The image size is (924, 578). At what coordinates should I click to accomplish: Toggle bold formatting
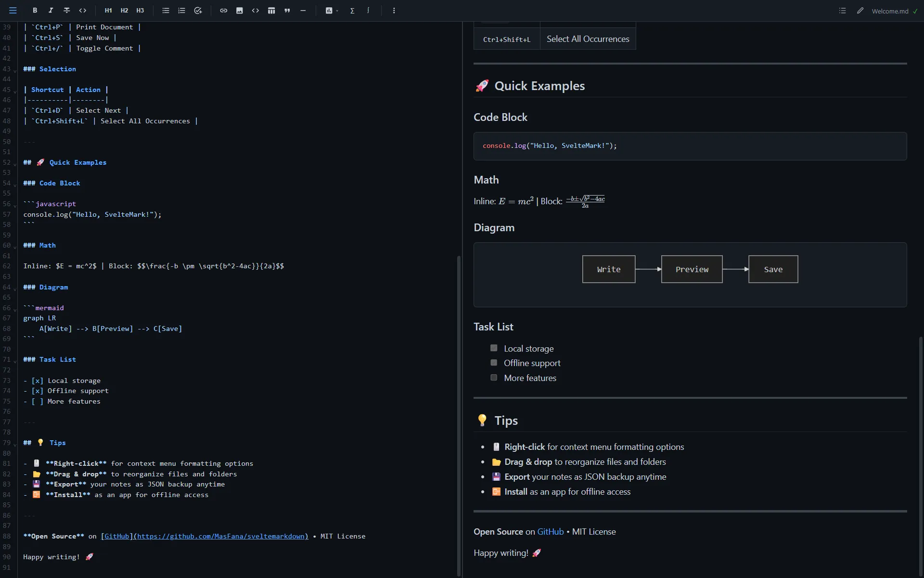35,11
